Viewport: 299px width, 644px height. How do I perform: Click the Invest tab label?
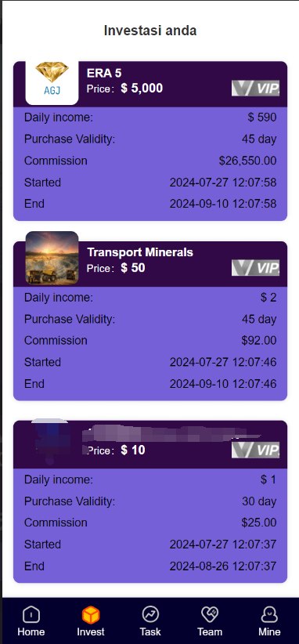[x=91, y=631]
